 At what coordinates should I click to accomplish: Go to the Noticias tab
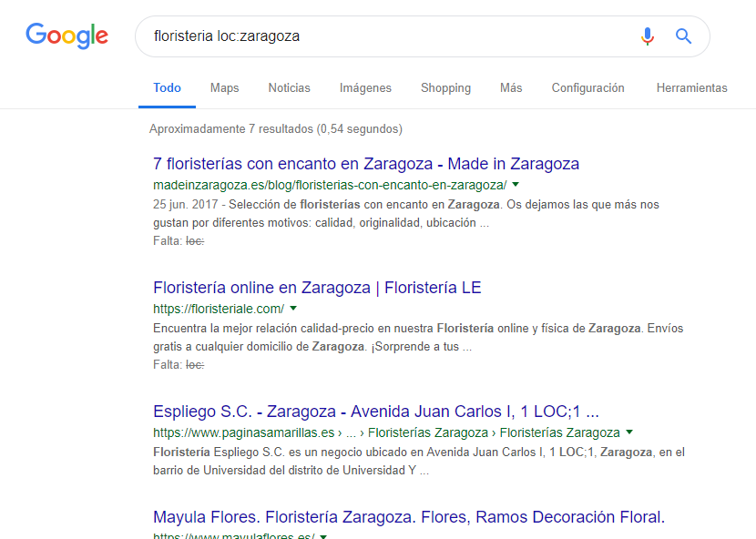pyautogui.click(x=289, y=88)
